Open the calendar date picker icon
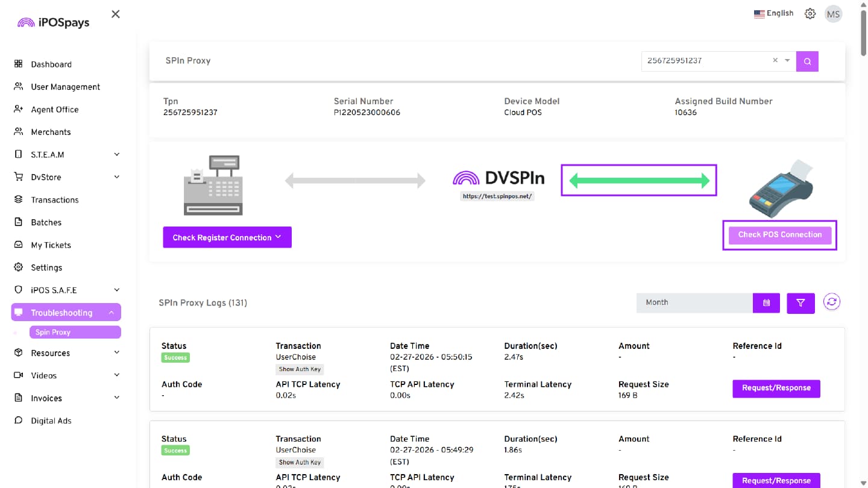 [766, 303]
